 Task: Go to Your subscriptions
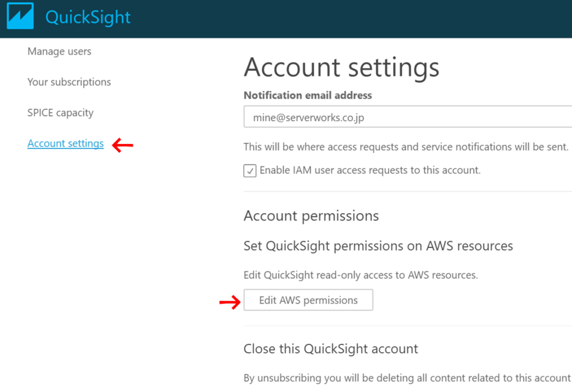click(69, 82)
